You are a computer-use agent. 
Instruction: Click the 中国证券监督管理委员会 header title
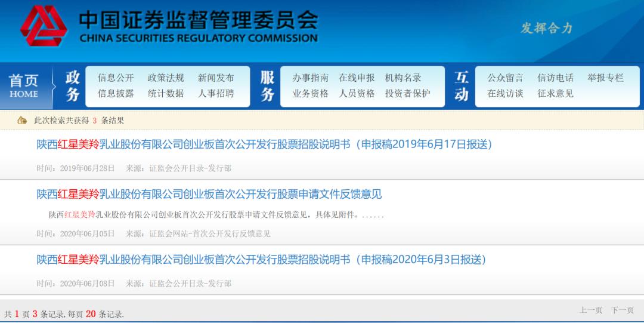point(199,20)
